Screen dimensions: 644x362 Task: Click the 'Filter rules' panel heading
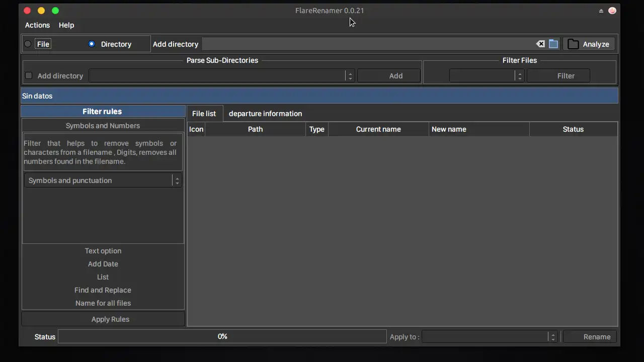click(102, 112)
